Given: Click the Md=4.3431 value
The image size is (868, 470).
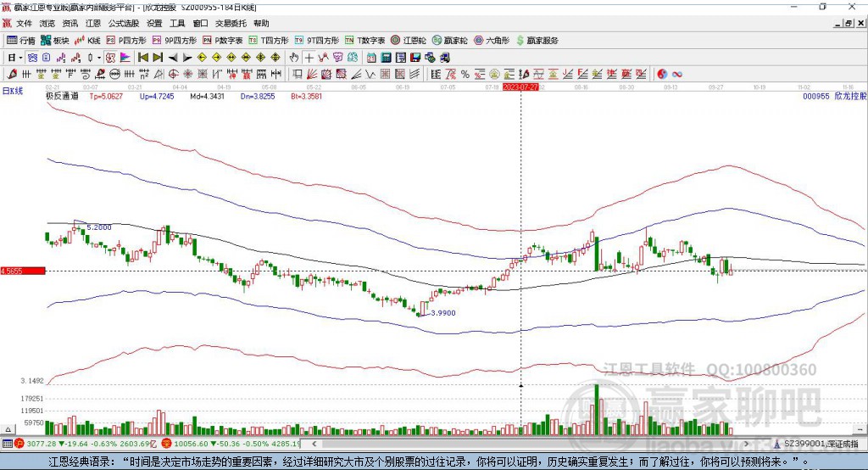Looking at the screenshot, I should tap(207, 96).
